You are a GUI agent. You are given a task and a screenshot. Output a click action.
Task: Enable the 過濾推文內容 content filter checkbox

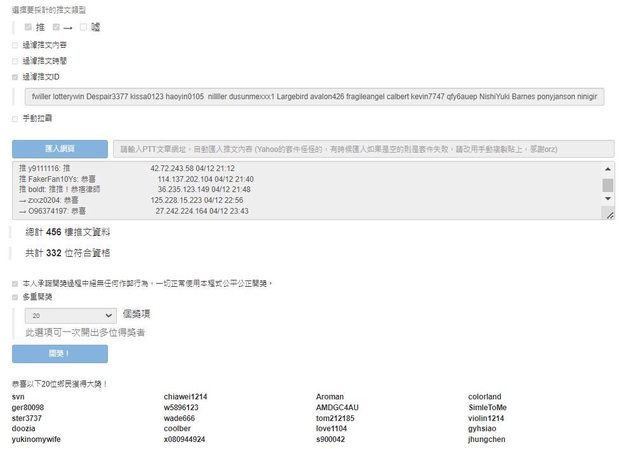[x=15, y=45]
